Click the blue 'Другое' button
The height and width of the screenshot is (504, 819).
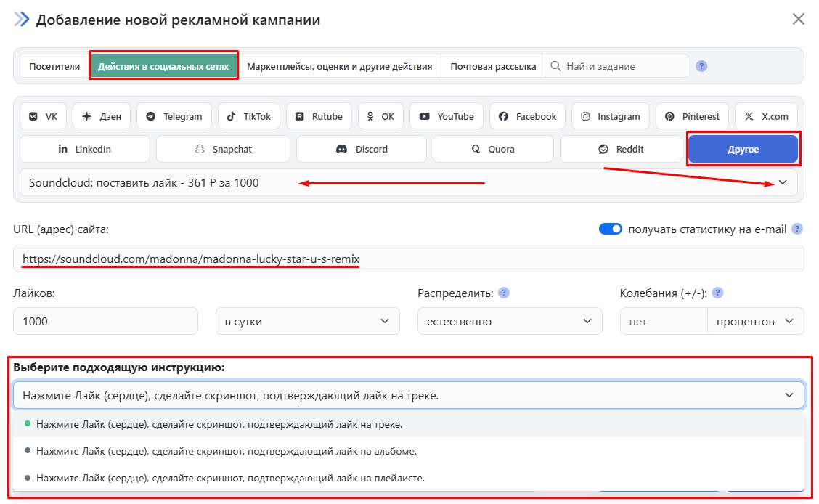coord(743,149)
